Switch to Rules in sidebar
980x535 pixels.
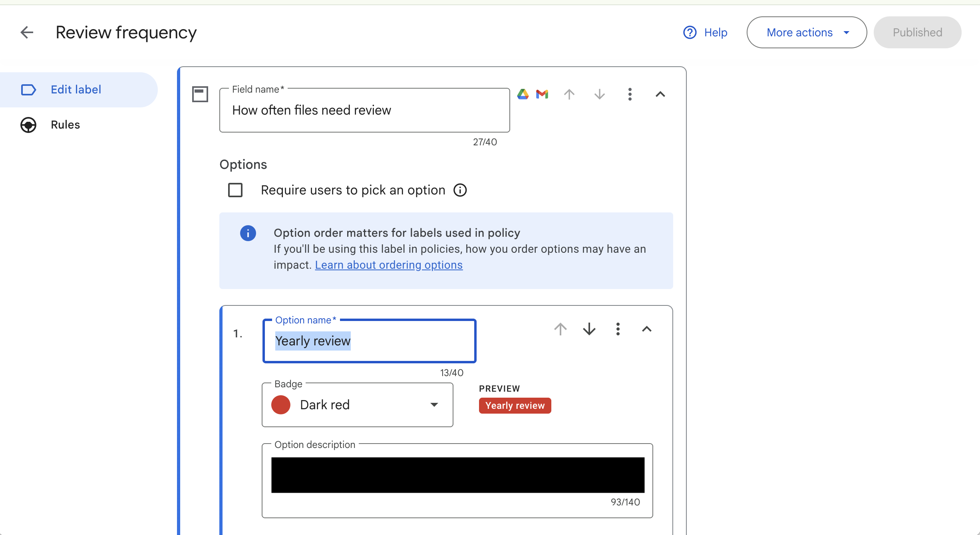pos(65,125)
